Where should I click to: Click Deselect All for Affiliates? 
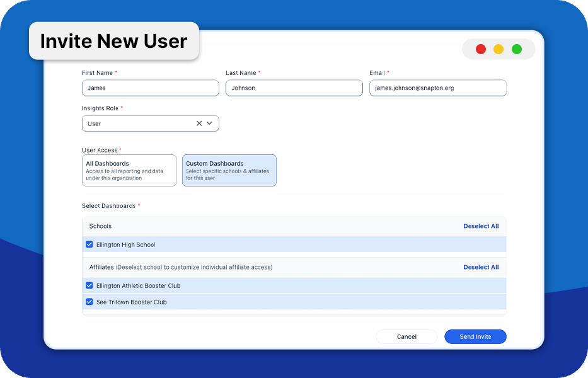(481, 267)
